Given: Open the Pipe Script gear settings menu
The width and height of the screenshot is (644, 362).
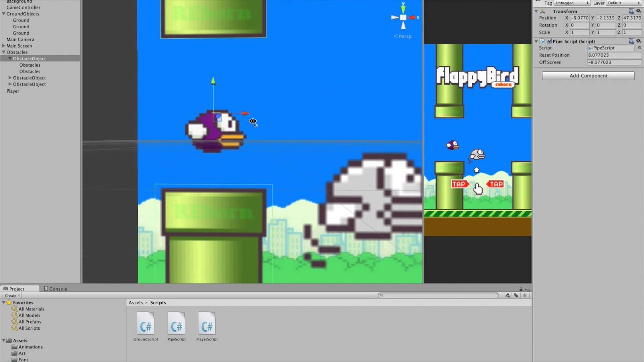Looking at the screenshot, I should tap(638, 41).
